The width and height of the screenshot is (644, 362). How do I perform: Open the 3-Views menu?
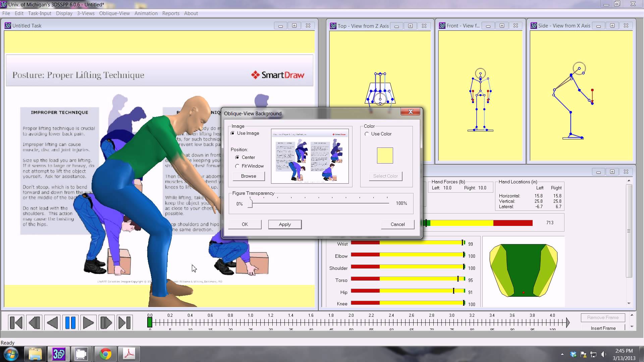click(86, 13)
